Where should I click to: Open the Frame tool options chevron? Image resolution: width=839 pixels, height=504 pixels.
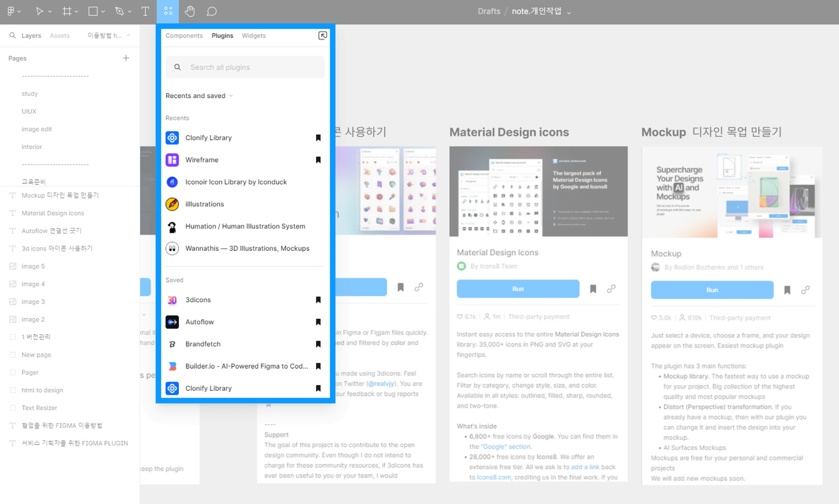pyautogui.click(x=76, y=12)
